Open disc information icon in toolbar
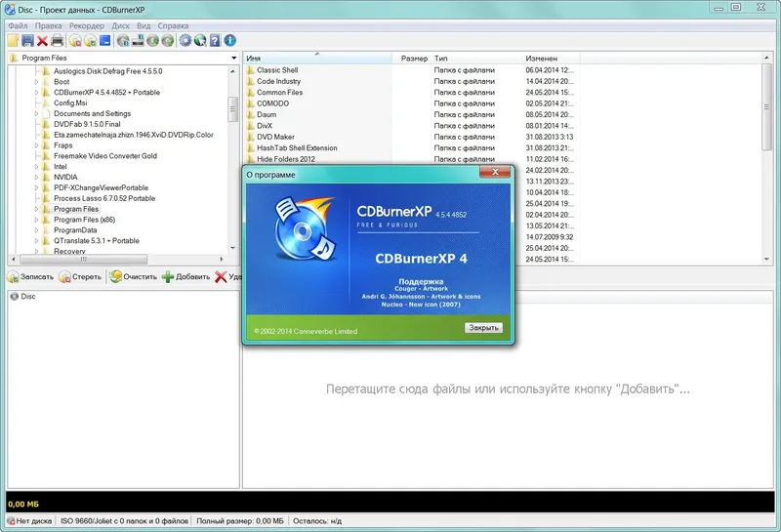Viewport: 781px width, 532px height. click(123, 41)
